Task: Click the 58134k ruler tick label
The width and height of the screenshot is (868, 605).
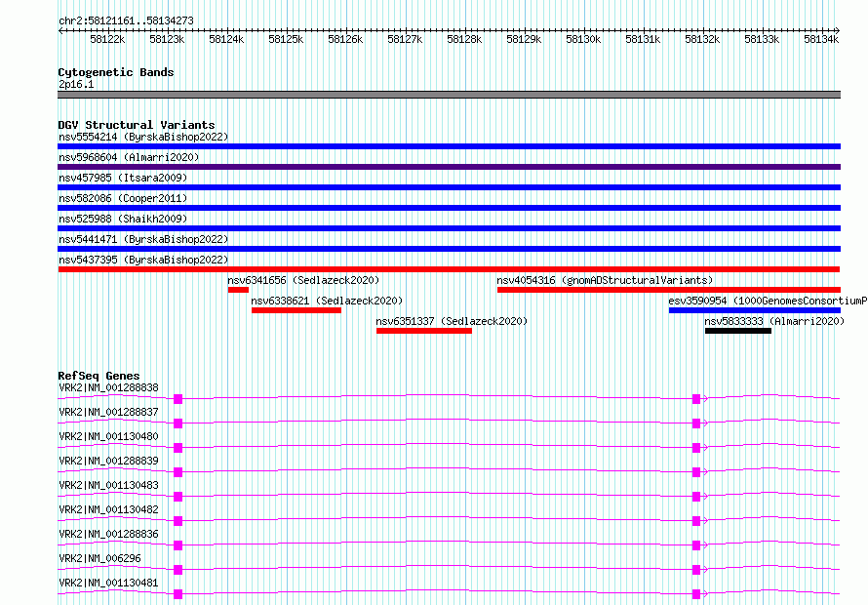Action: 821,39
